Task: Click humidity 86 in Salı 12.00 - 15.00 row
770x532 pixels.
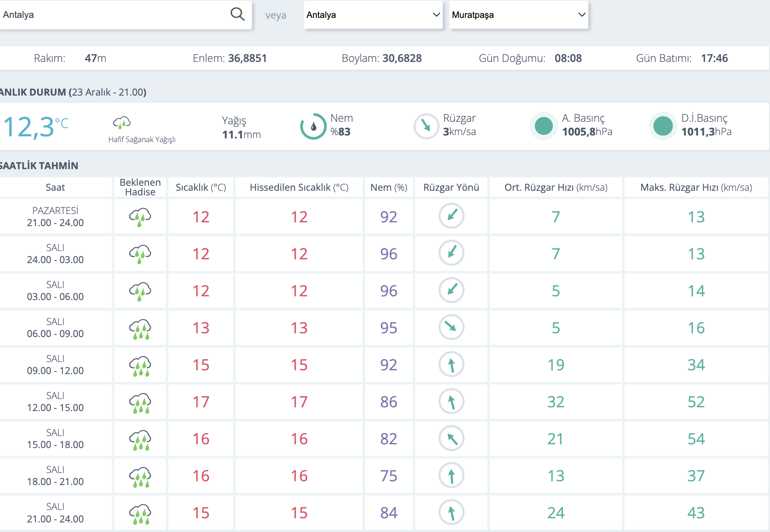Action: pyautogui.click(x=389, y=402)
